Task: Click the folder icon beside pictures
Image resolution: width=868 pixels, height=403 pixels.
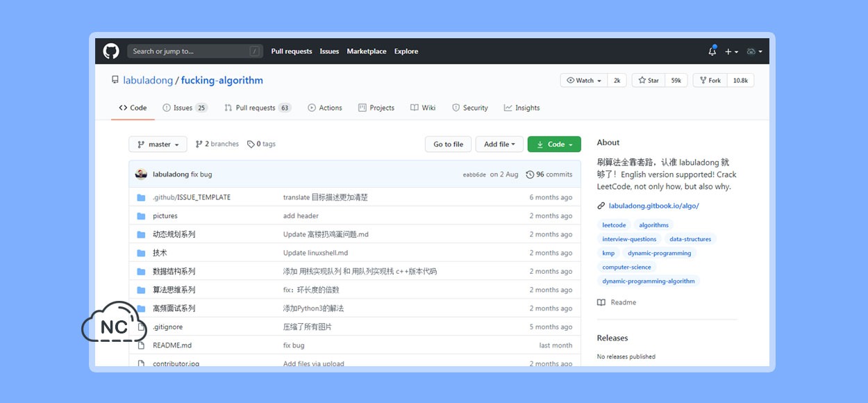Action: (141, 216)
